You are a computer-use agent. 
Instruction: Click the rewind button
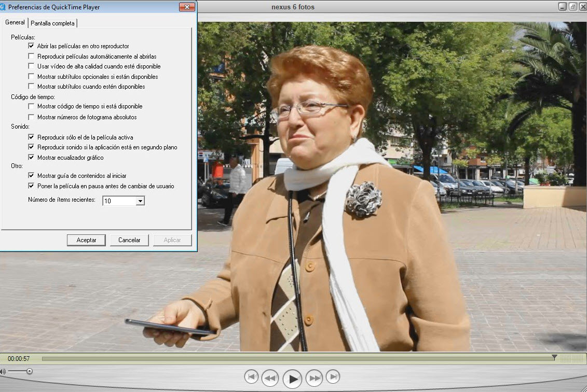(x=270, y=378)
